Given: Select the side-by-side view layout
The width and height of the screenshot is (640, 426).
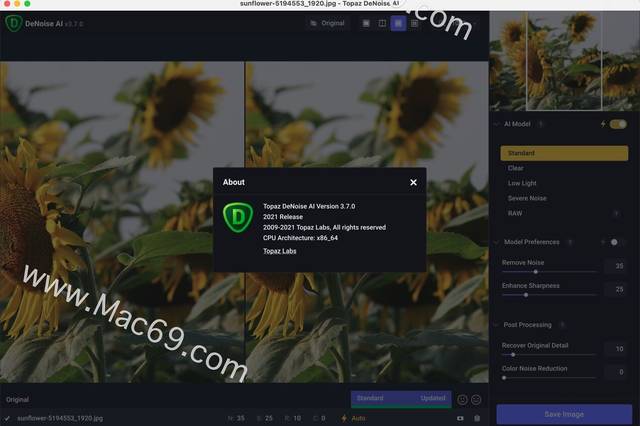Looking at the screenshot, I should pyautogui.click(x=398, y=23).
